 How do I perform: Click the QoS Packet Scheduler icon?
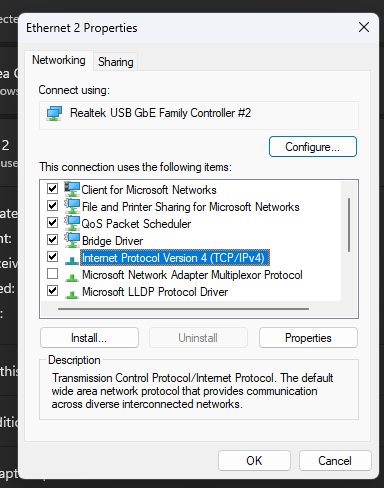click(72, 223)
